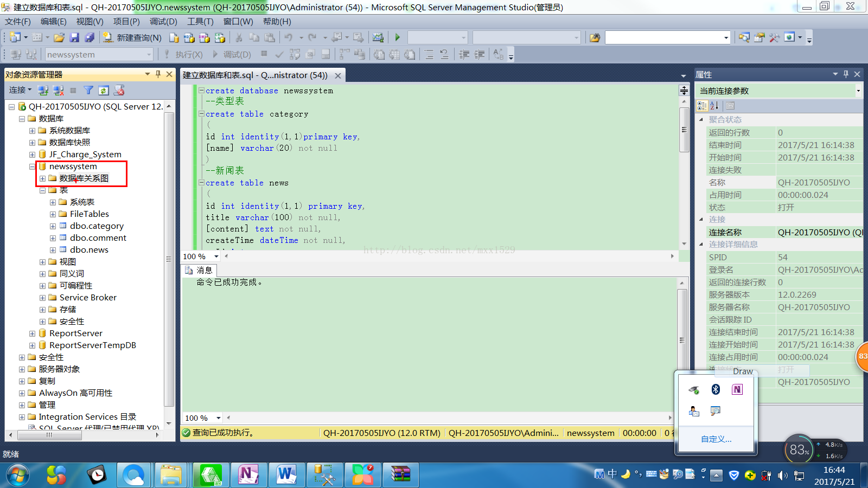This screenshot has width=868, height=488.
Task: Open the messages pane zoom 100 % dropdown
Action: tap(218, 418)
